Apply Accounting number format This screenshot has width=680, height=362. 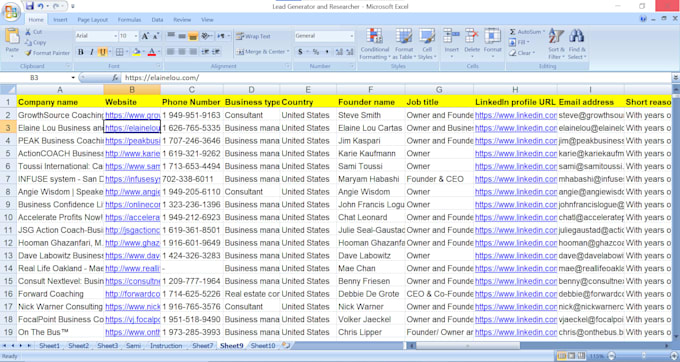[x=300, y=52]
